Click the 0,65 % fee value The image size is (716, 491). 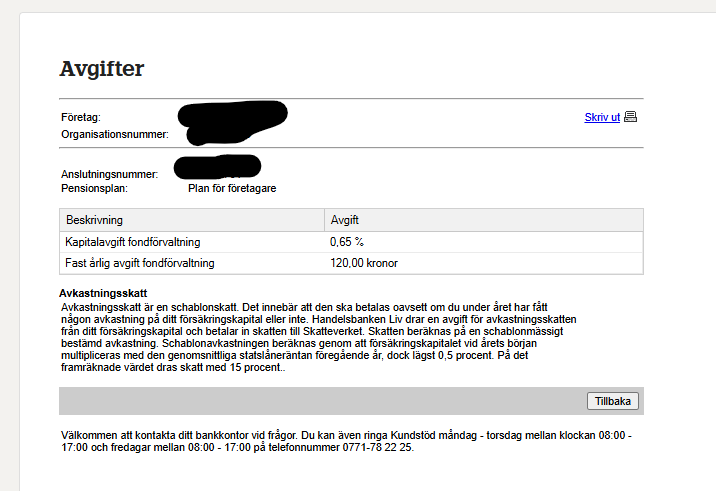(x=346, y=242)
